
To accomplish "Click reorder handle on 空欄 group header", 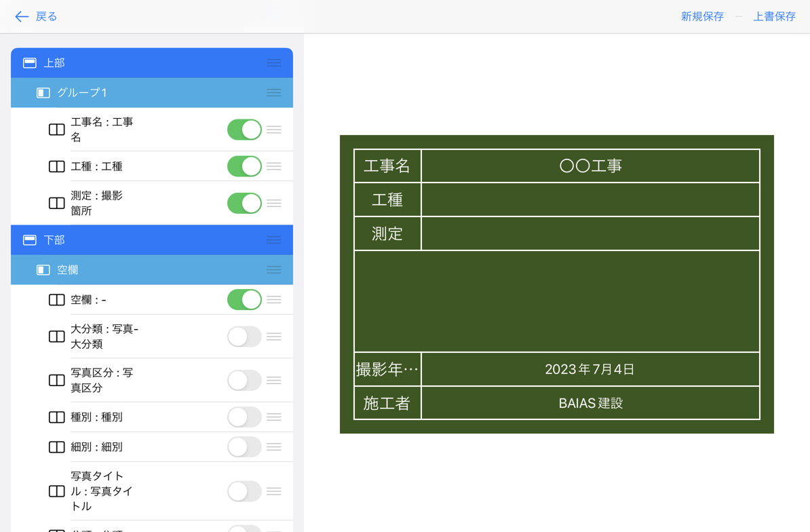I will [x=274, y=270].
